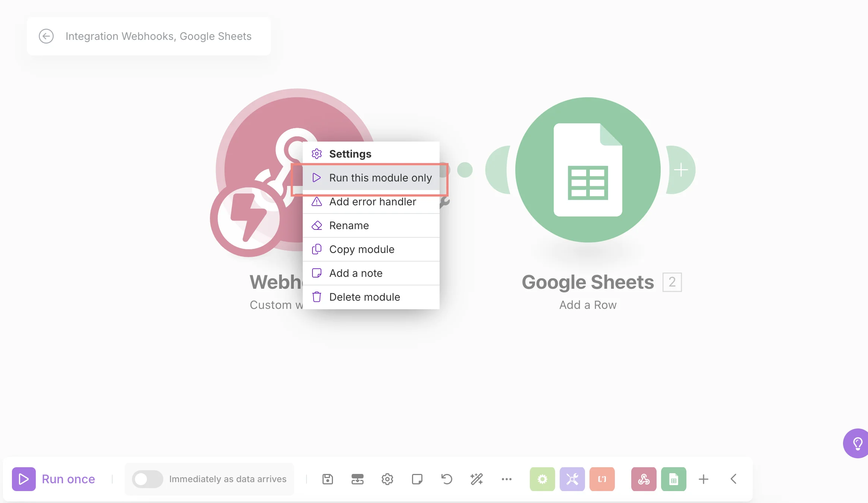Viewport: 868px width, 503px height.
Task: Open the help lightbulb button
Action: click(x=857, y=443)
